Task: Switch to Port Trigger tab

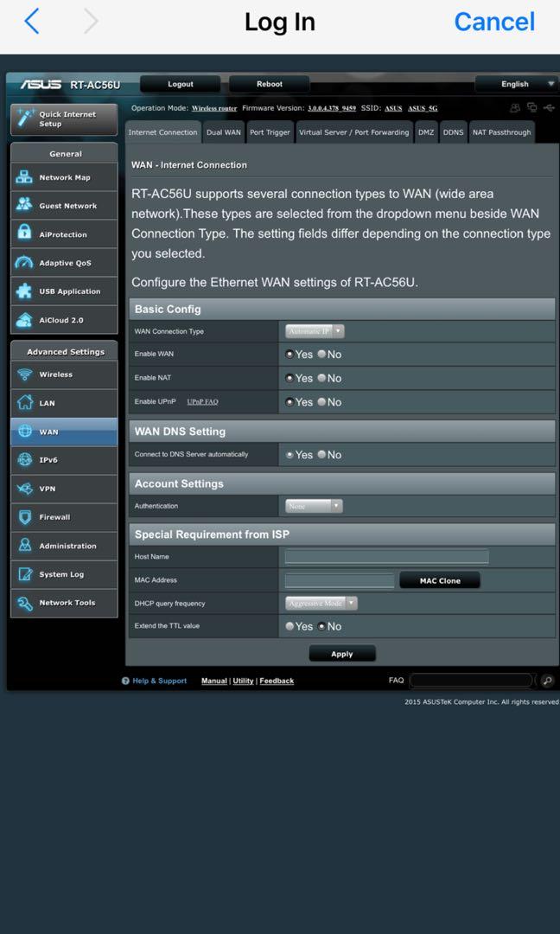Action: [270, 132]
